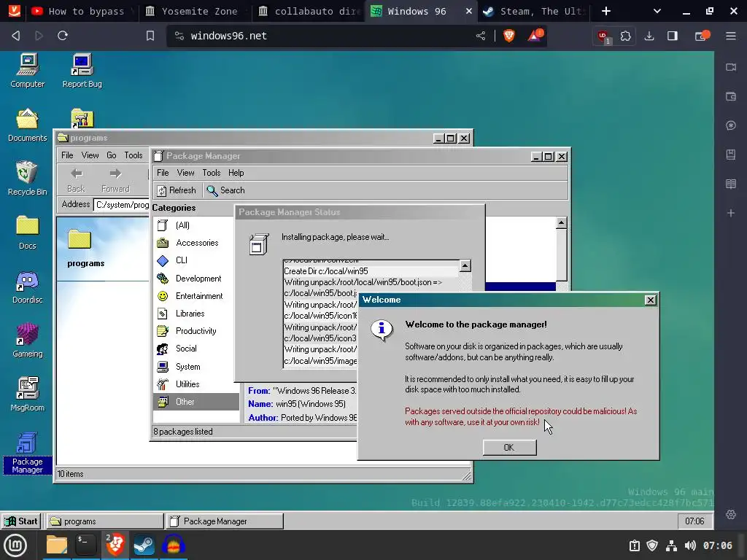Click the Windows 96 taskbar clock

pyautogui.click(x=694, y=521)
